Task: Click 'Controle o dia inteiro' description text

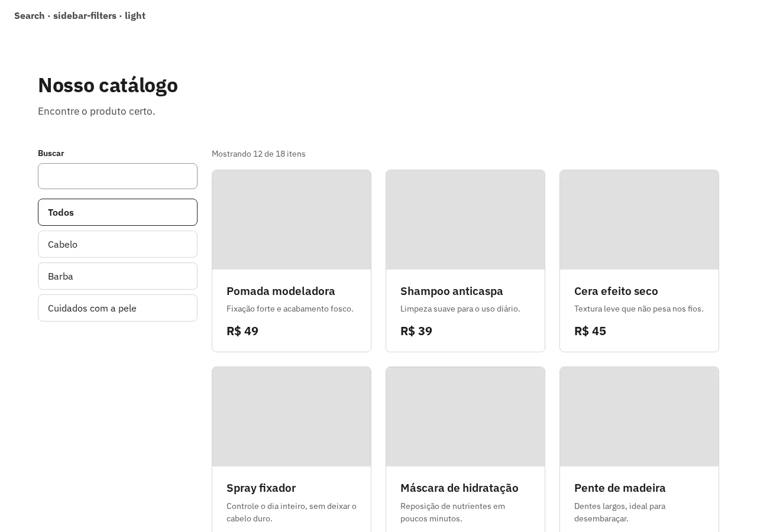Action: (292, 512)
